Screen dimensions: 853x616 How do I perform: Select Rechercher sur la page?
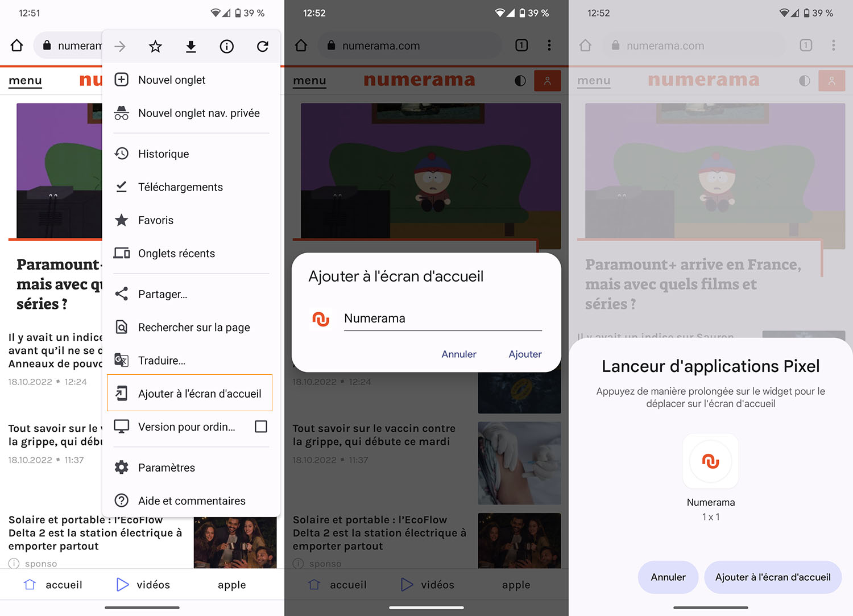[191, 327]
